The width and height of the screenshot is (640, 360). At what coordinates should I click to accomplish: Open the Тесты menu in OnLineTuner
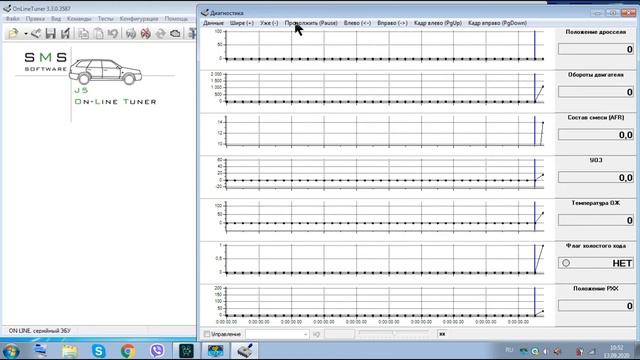point(105,19)
